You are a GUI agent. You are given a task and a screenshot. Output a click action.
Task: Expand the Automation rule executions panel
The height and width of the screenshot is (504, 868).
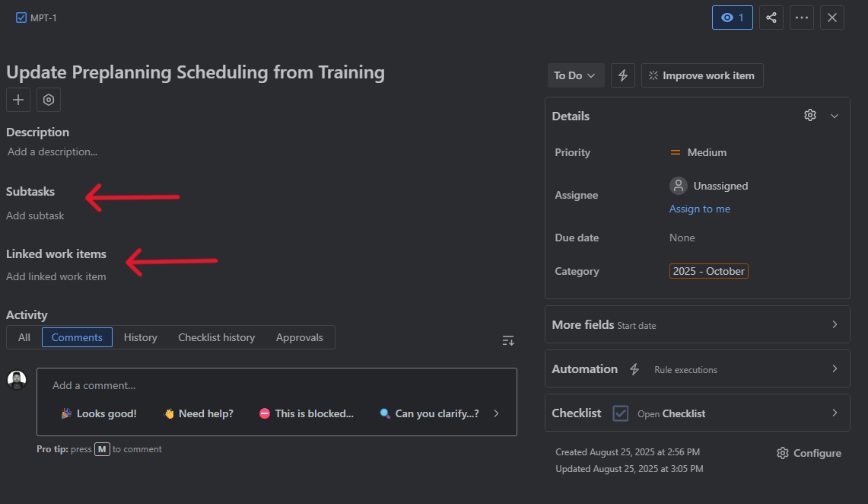[x=698, y=368]
